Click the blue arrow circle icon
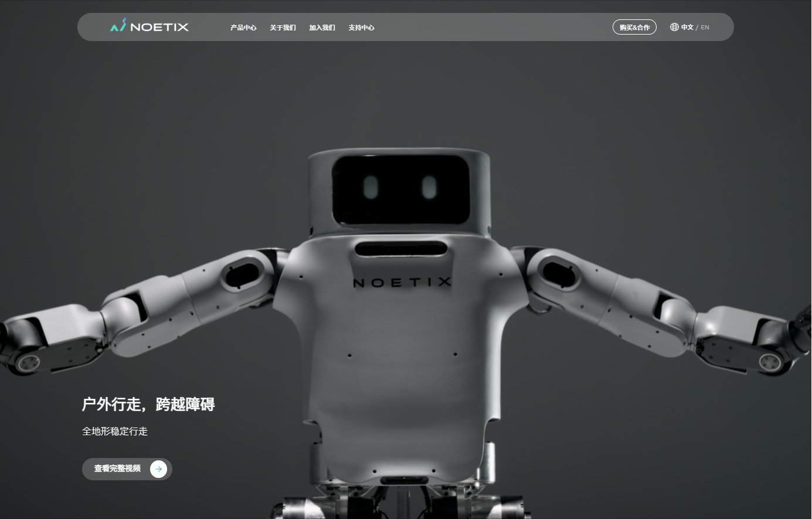The width and height of the screenshot is (812, 519). (x=158, y=469)
